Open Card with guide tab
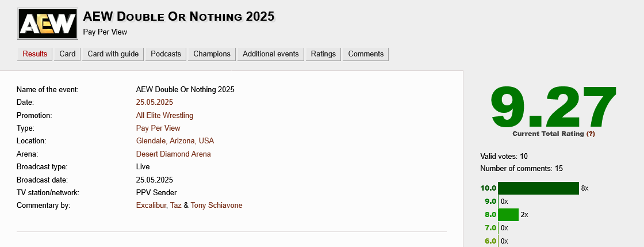This screenshot has height=247, width=644. (113, 54)
